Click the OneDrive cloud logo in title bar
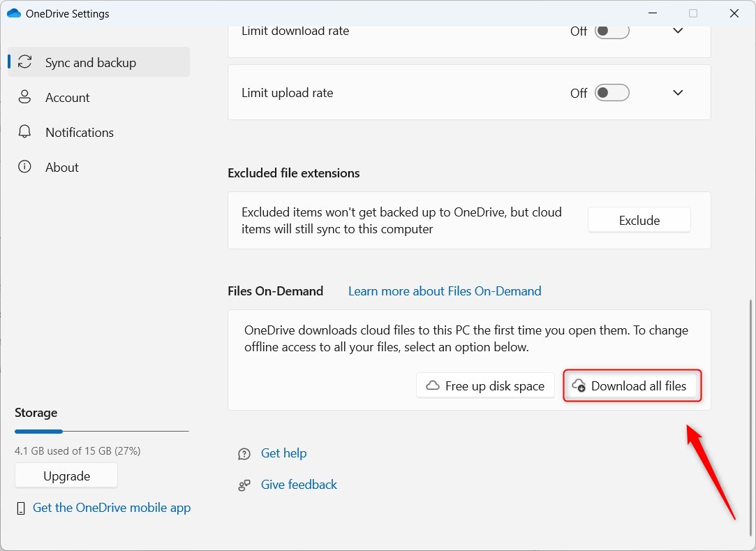756x551 pixels. tap(13, 13)
